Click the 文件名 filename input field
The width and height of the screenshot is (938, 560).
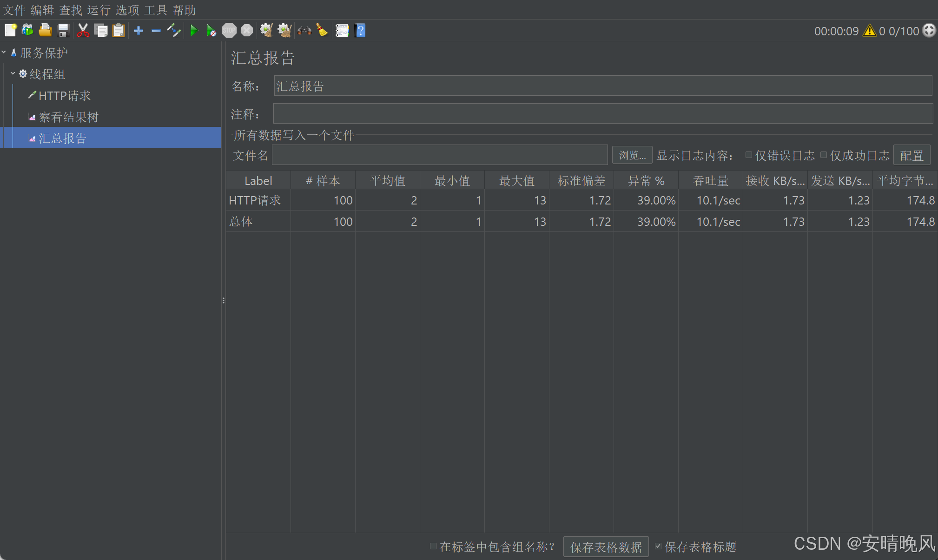(x=440, y=155)
